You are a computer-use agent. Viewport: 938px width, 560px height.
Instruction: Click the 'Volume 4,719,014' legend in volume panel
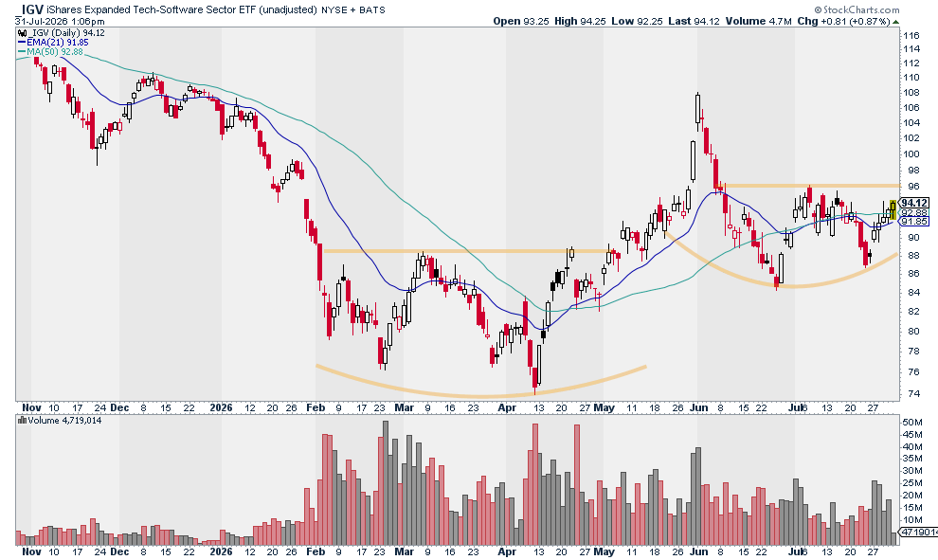click(x=64, y=421)
